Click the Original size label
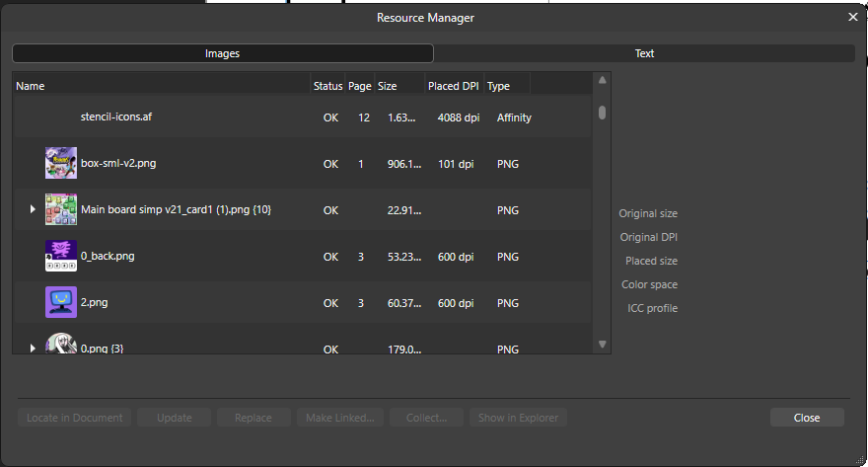868x467 pixels. 648,213
